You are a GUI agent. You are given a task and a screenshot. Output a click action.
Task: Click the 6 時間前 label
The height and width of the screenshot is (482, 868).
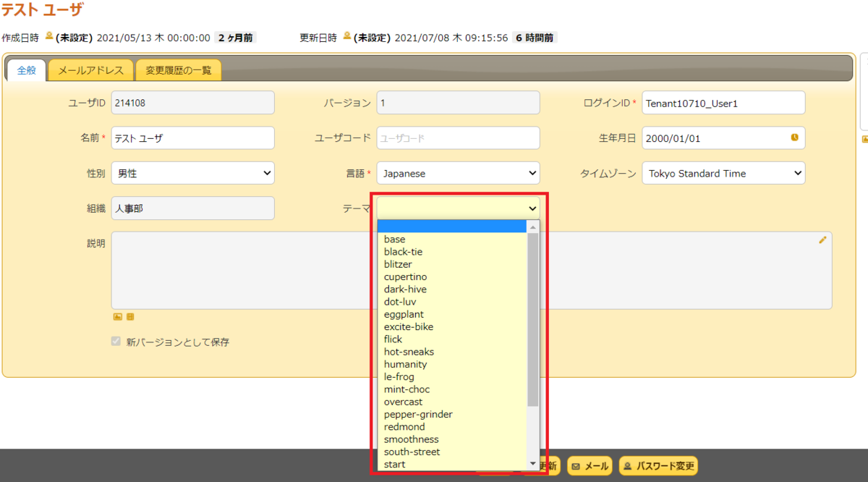[535, 38]
